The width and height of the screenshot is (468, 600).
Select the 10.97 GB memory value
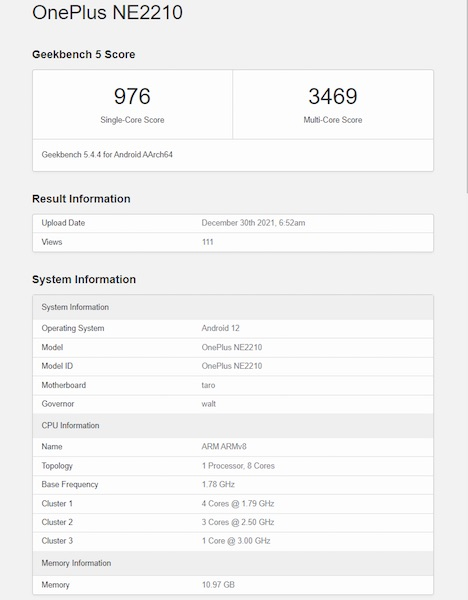coord(218,585)
